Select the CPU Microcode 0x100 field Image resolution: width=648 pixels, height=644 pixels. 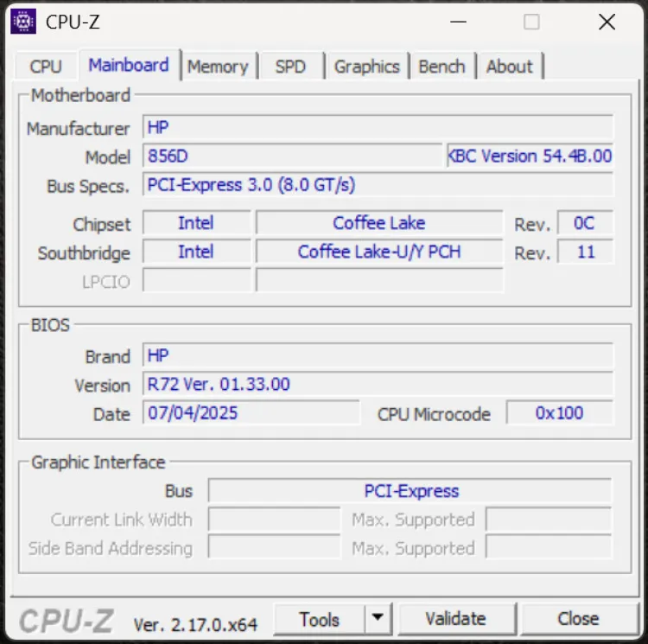point(559,413)
